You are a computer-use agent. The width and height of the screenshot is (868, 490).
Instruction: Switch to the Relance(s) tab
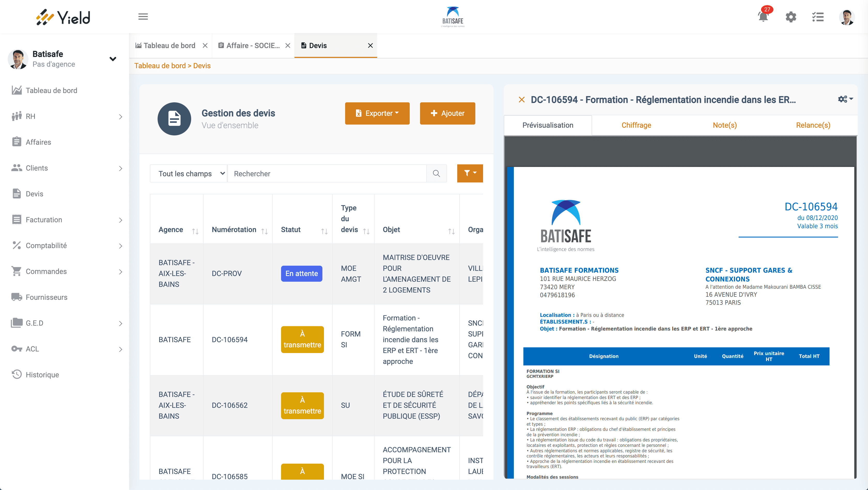(x=813, y=125)
